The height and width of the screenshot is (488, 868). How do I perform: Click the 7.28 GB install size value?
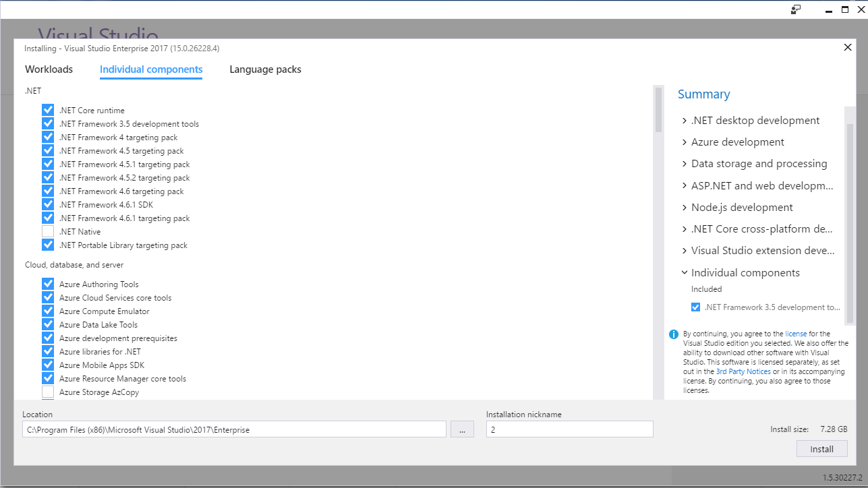[x=834, y=429]
